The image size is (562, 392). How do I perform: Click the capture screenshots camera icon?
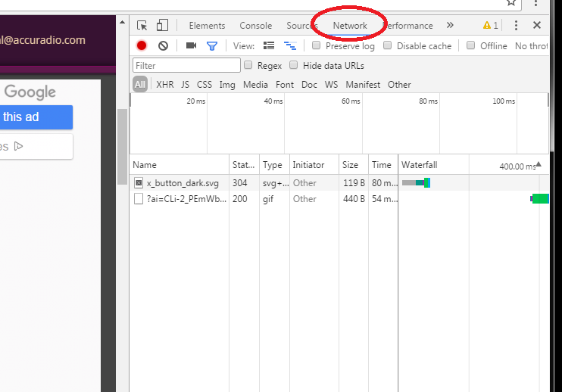(x=191, y=46)
